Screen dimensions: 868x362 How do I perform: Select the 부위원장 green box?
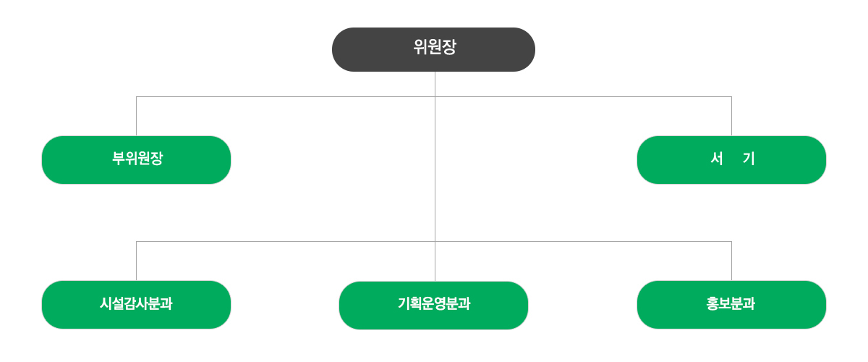tap(136, 160)
